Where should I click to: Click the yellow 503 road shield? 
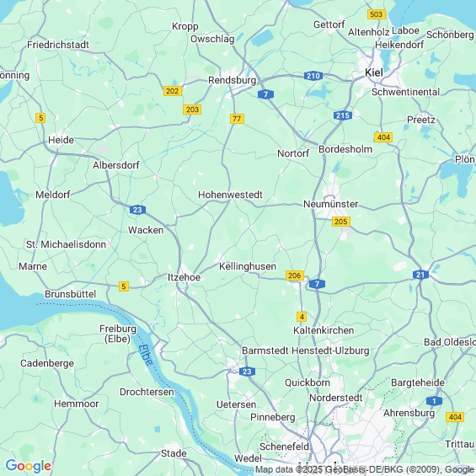coord(377,14)
